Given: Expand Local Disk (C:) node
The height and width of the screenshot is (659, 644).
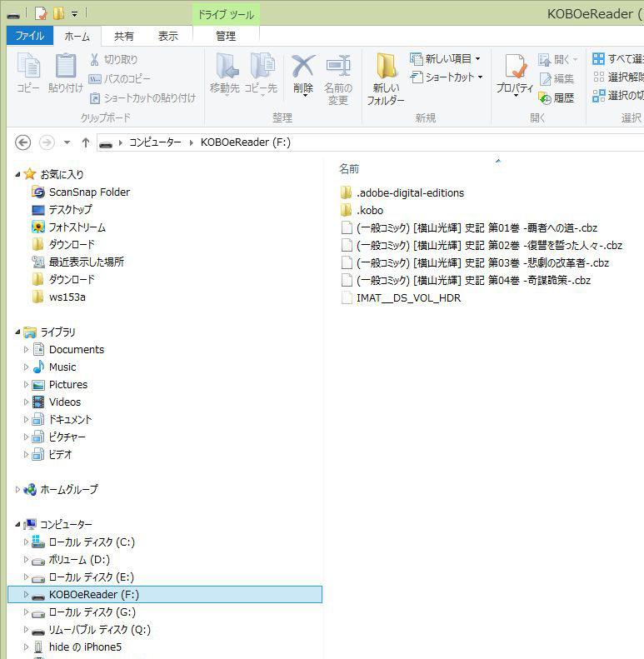Looking at the screenshot, I should (x=26, y=542).
